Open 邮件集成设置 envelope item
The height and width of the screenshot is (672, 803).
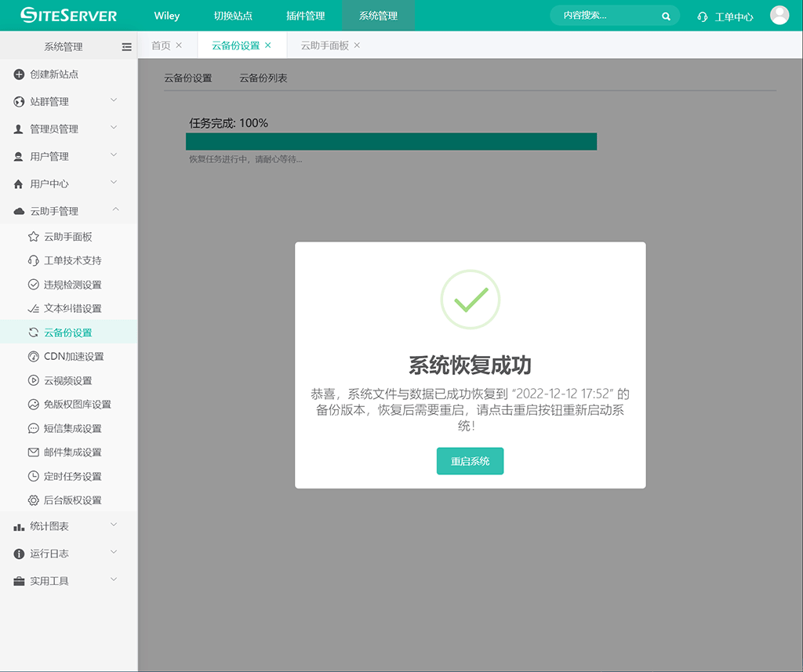[x=72, y=452]
